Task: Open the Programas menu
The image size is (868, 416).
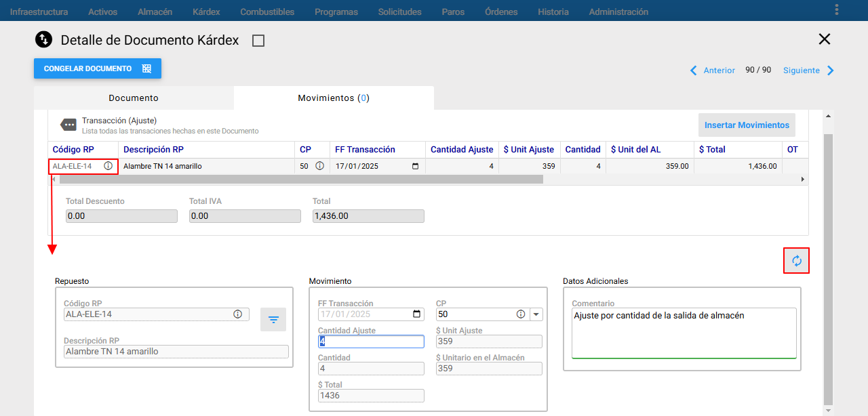Action: (x=336, y=12)
